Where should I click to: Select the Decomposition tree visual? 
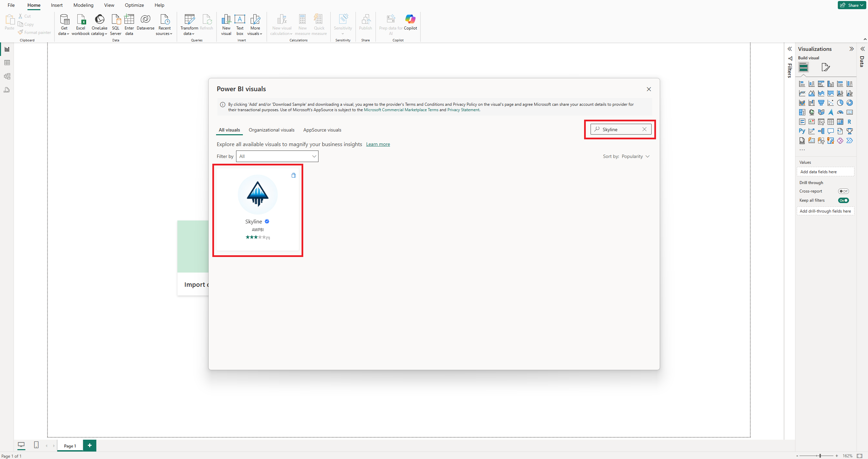coord(821,131)
